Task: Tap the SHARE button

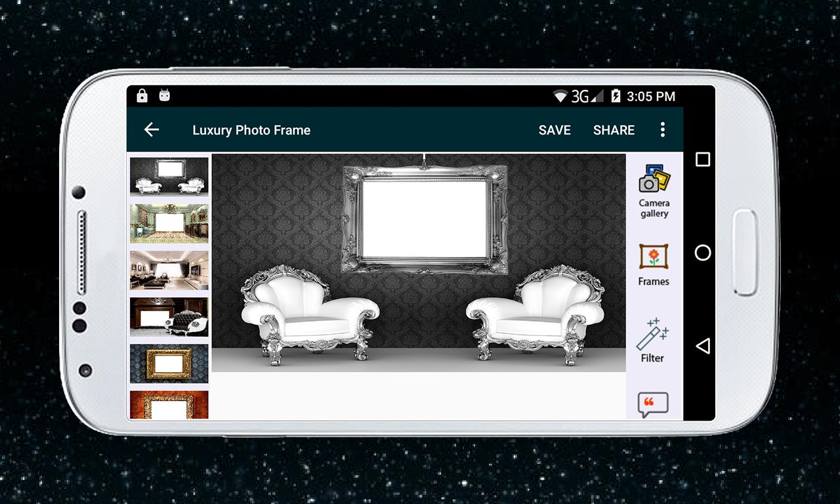Action: (x=614, y=130)
